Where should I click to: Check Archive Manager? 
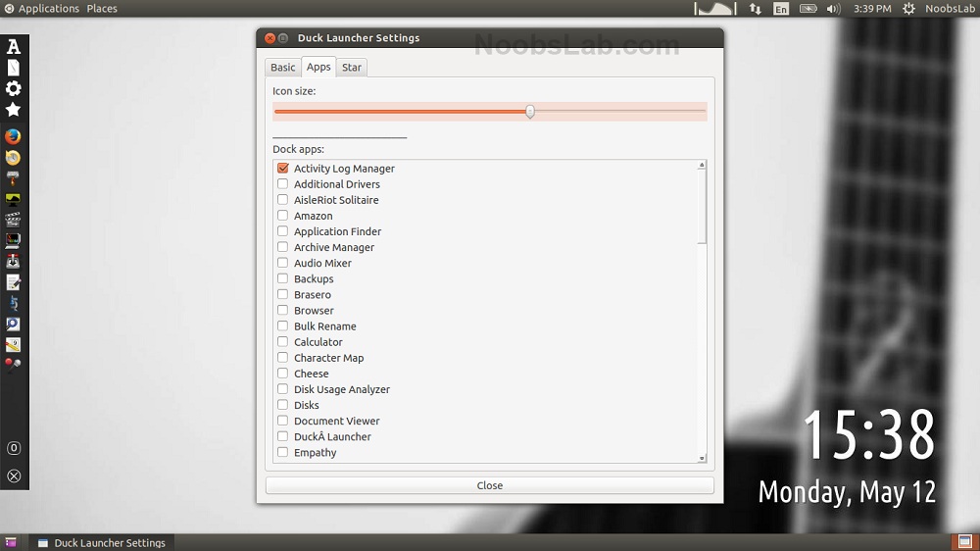click(x=283, y=247)
